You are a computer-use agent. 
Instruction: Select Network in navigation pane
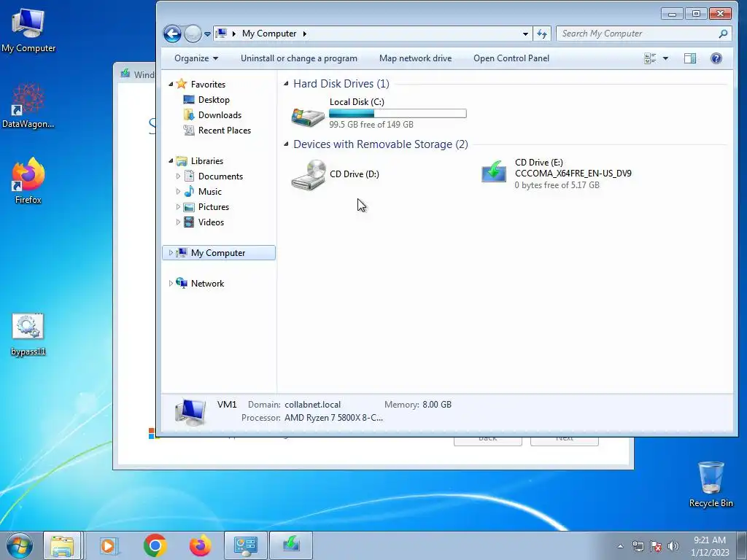point(207,284)
